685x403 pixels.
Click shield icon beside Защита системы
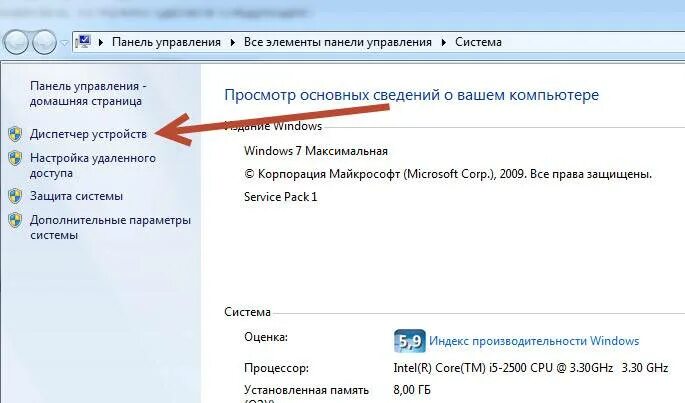point(15,196)
